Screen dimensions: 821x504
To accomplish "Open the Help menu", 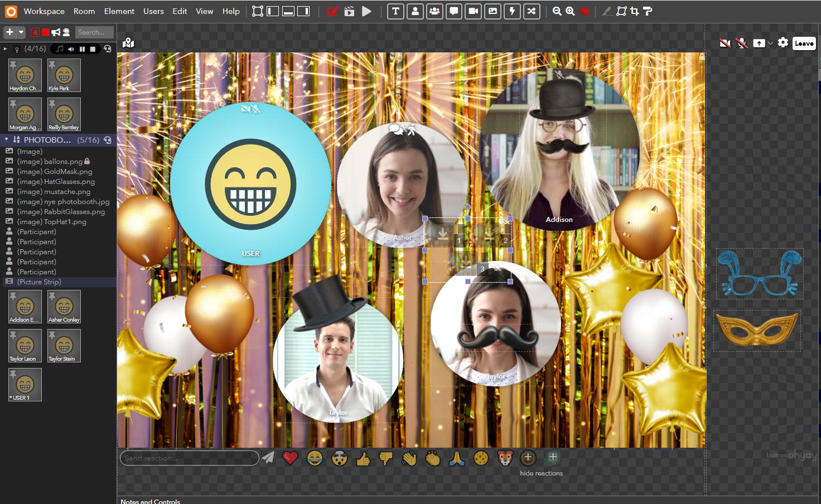I will 231,11.
